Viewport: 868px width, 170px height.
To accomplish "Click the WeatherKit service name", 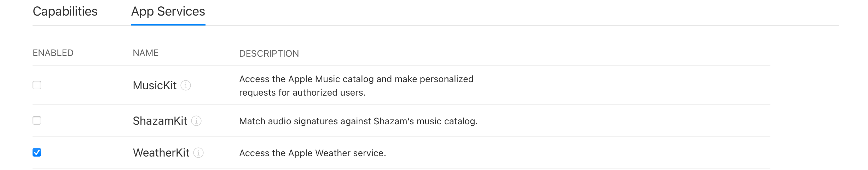I will [x=161, y=153].
